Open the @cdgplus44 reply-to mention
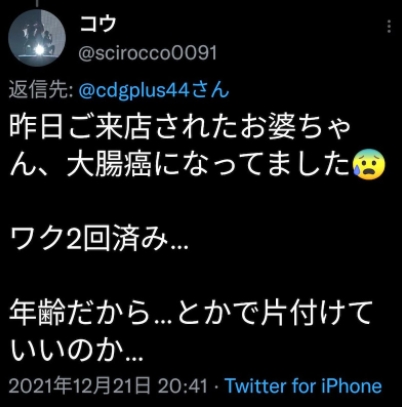Screen dimensions: 402x407 point(134,90)
